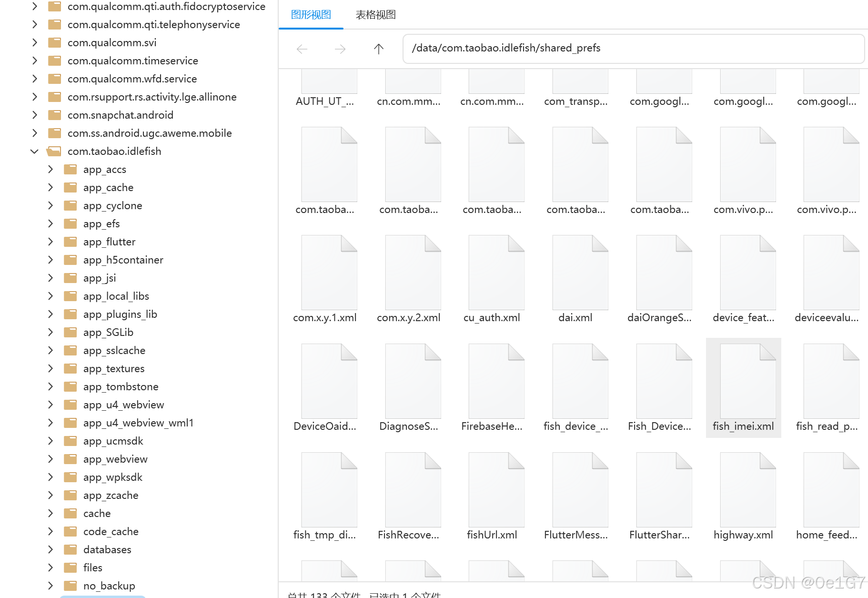
Task: Select the fish_tmp_di... file icon
Action: (329, 490)
